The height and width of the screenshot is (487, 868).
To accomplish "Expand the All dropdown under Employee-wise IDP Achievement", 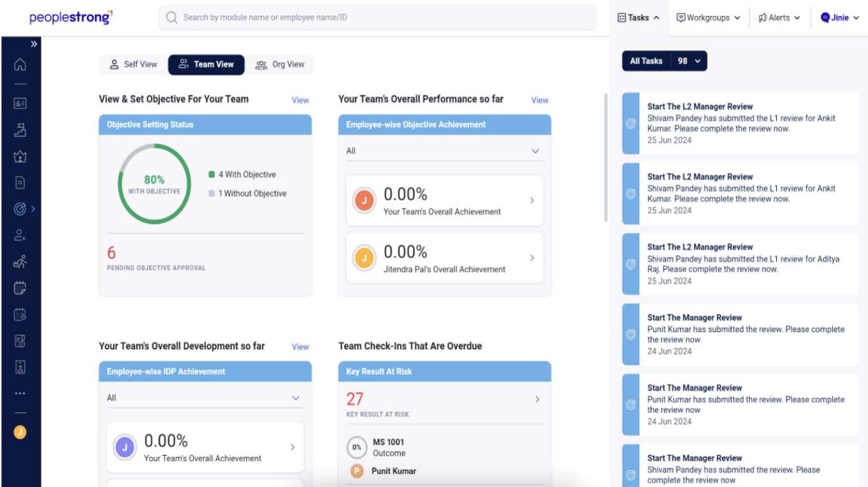I will (203, 398).
